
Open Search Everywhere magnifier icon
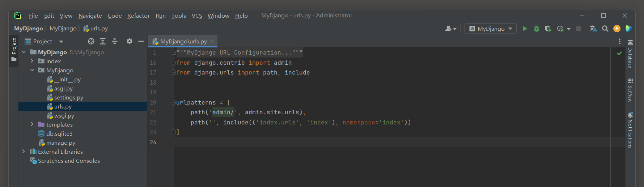tap(605, 29)
